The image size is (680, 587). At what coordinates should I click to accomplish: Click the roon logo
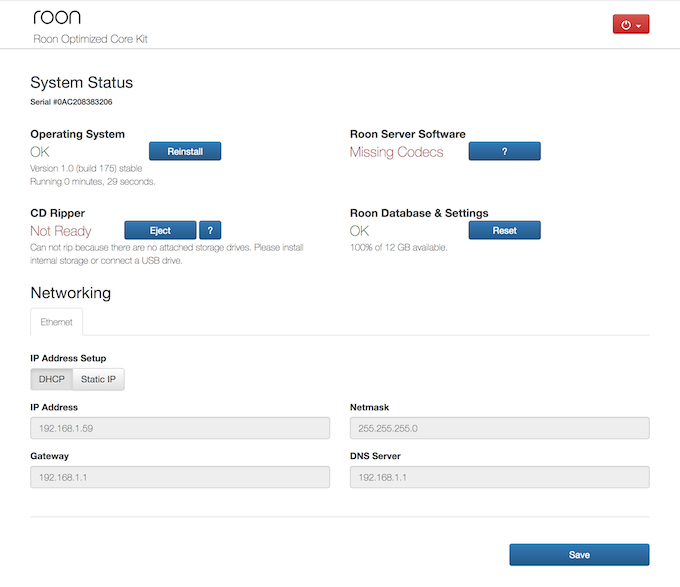(x=57, y=17)
